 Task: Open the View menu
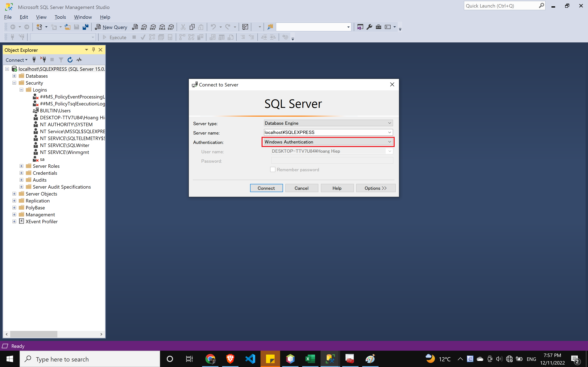(x=41, y=17)
